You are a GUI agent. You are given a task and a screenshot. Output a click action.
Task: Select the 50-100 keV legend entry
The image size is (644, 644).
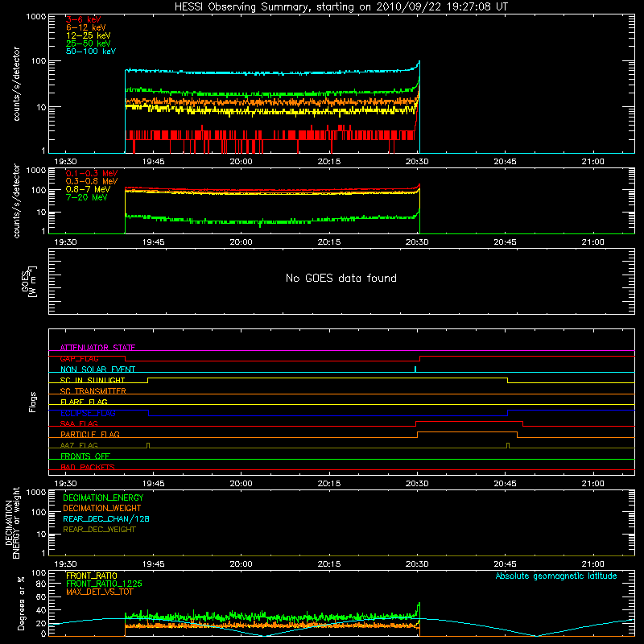pos(91,52)
